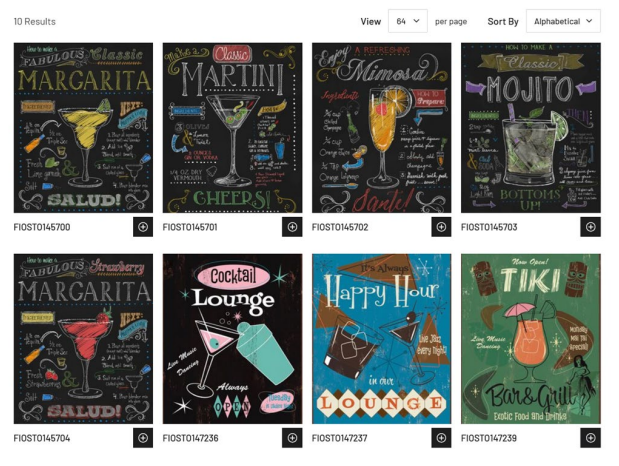
Task: Click plus icon next to FIOST0147237
Action: [441, 438]
